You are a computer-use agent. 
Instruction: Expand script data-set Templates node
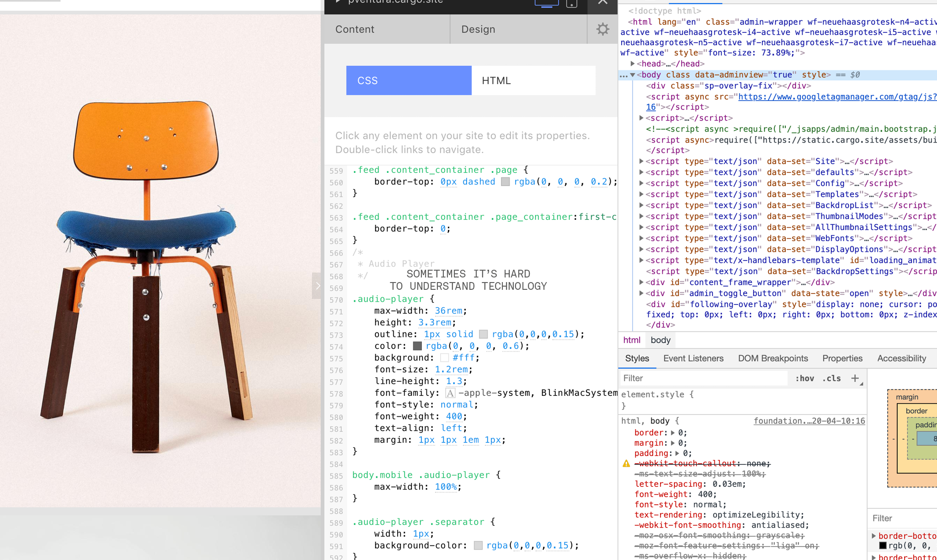pyautogui.click(x=642, y=194)
